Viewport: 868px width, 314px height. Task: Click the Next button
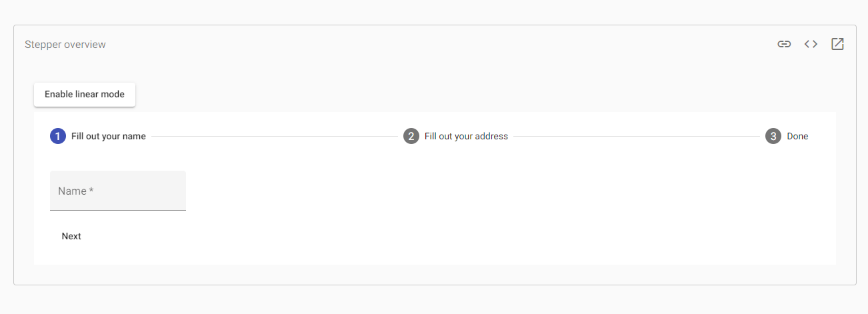click(x=71, y=236)
